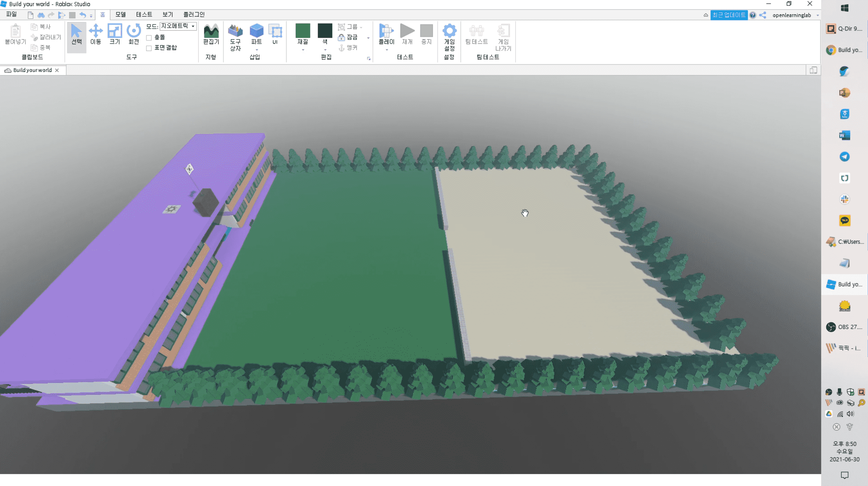
Task: Click the Anchor (앵커) icon
Action: coord(342,48)
